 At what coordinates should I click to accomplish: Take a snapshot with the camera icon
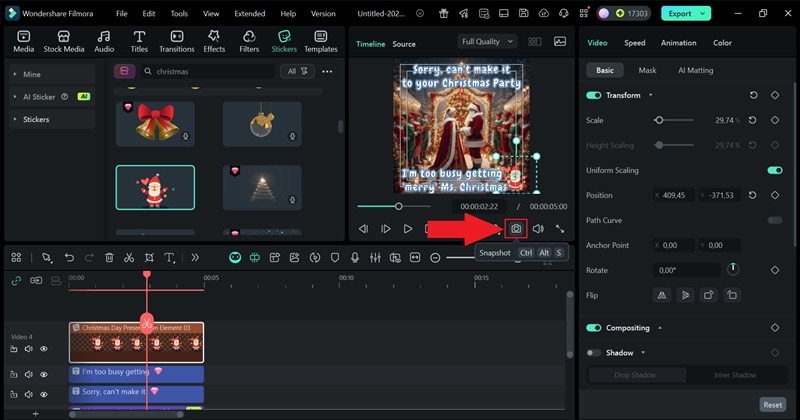click(x=516, y=229)
